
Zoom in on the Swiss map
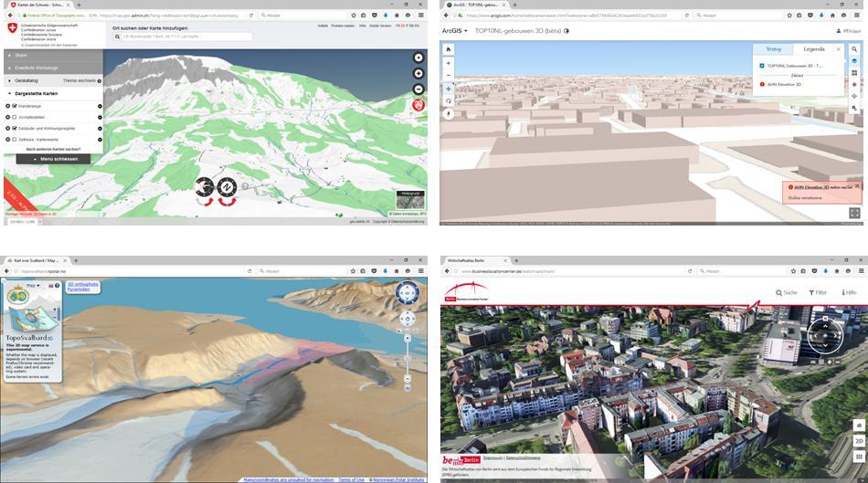(x=418, y=74)
